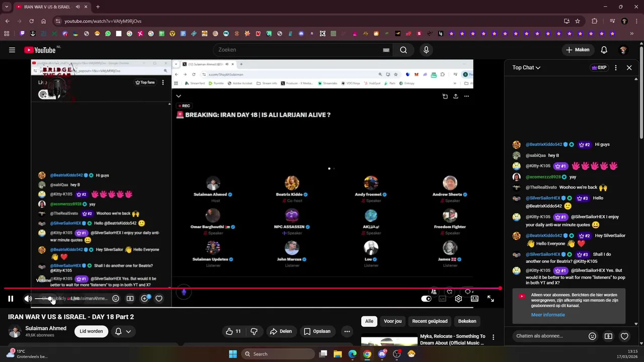Open Sulaiman Ahmed channel avatar
This screenshot has height=362, width=644.
[x=15, y=331]
